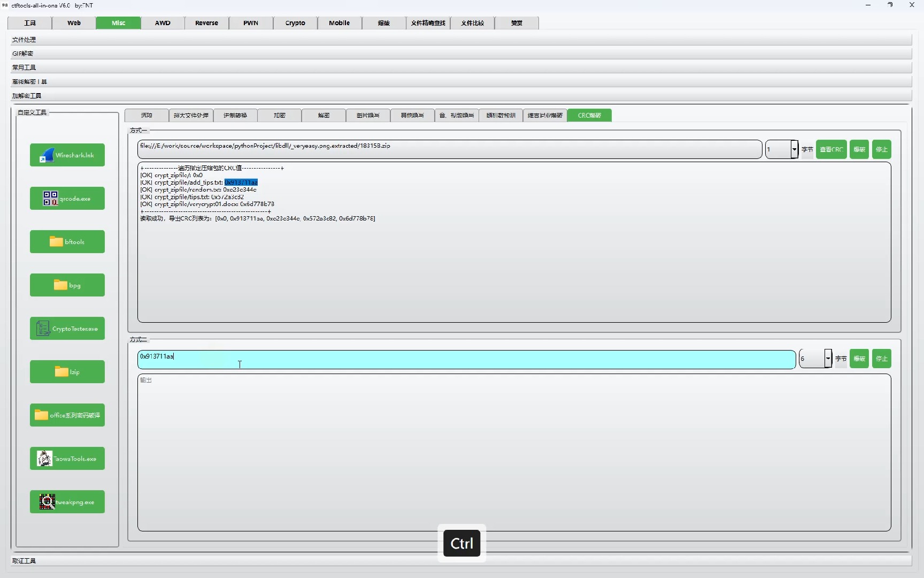
Task: Open the byte count dropdown in 方式一
Action: coord(794,149)
